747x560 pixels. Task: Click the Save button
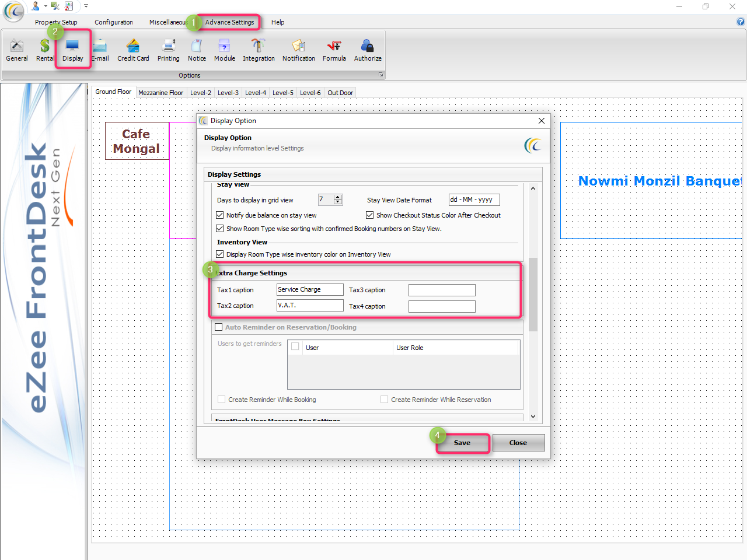(x=462, y=443)
